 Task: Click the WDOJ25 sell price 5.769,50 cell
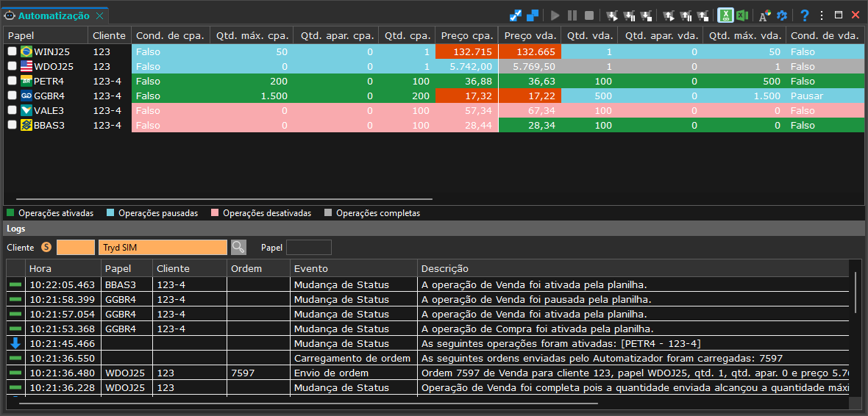click(x=530, y=66)
